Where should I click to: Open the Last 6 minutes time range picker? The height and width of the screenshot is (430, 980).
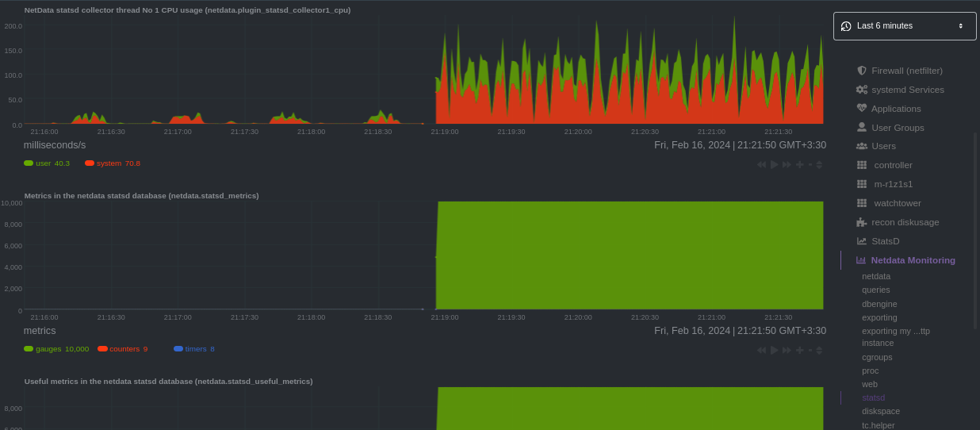pos(905,26)
